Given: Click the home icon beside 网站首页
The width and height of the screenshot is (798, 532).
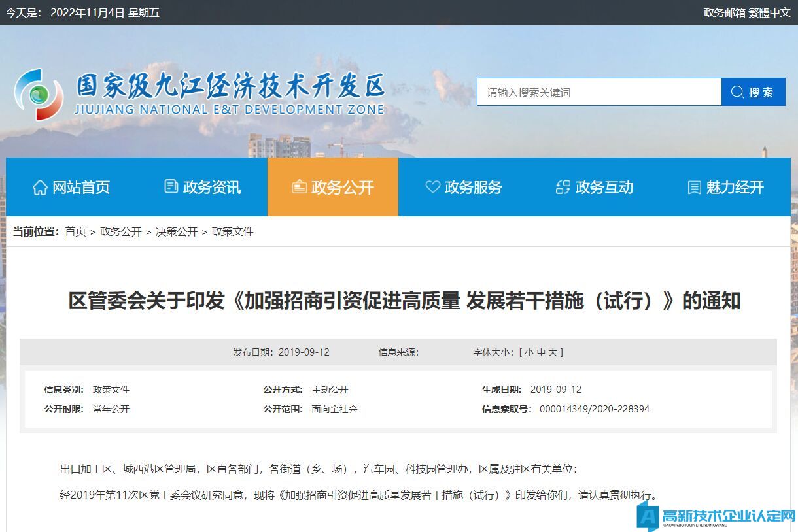Looking at the screenshot, I should tap(40, 188).
